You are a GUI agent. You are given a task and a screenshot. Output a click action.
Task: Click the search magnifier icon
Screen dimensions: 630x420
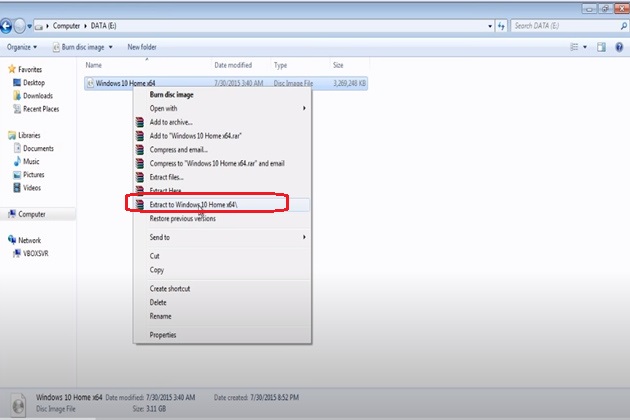coord(624,26)
